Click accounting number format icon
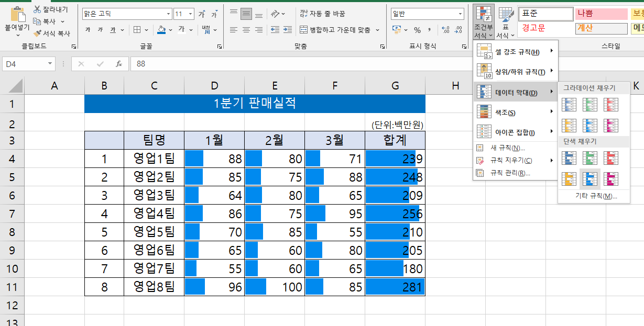Screen dimensions: 644x326 (397, 30)
